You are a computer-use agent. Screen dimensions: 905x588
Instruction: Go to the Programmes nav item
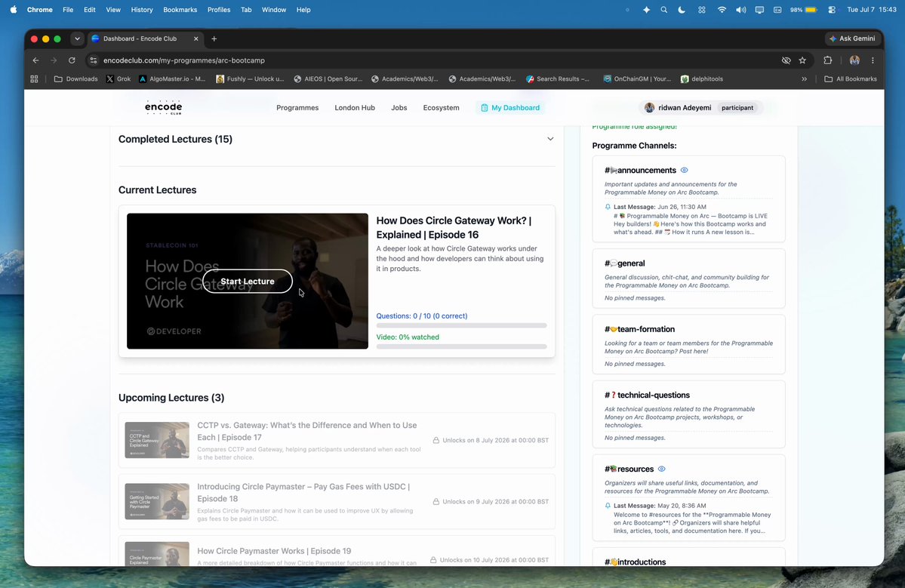(x=297, y=108)
